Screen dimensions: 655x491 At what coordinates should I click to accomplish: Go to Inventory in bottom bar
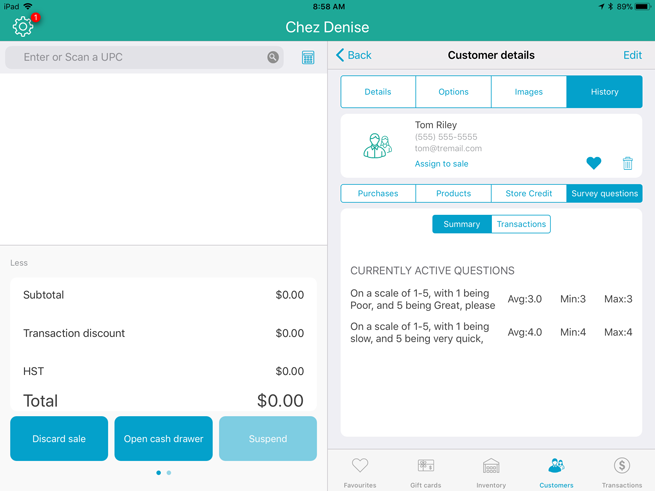(x=491, y=472)
